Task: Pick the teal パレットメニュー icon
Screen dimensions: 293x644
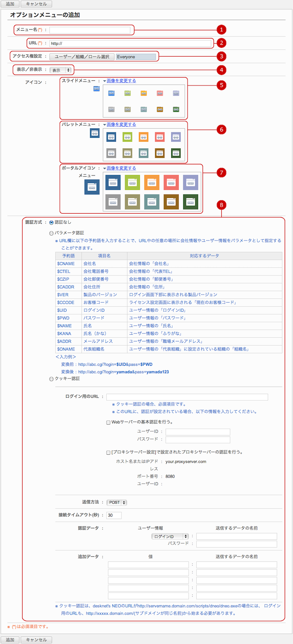Action: click(144, 153)
